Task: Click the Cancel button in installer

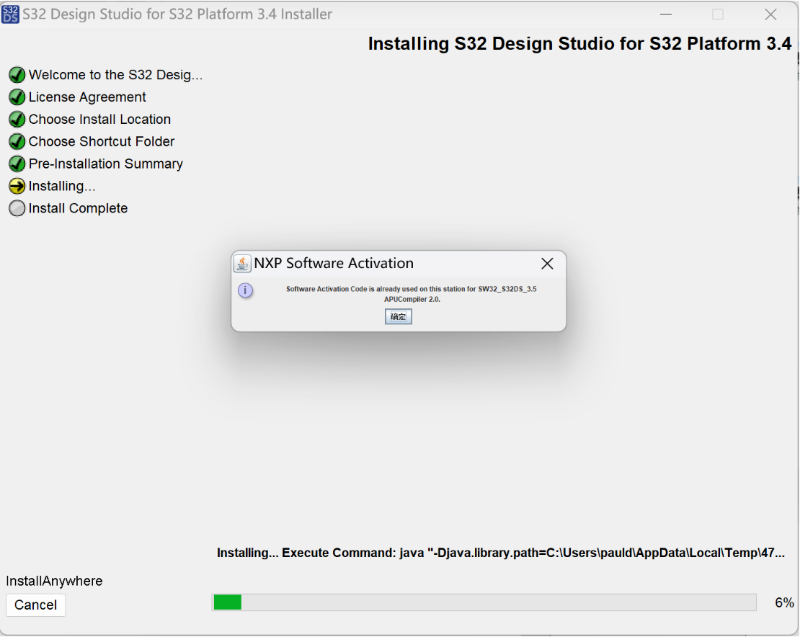Action: tap(36, 605)
